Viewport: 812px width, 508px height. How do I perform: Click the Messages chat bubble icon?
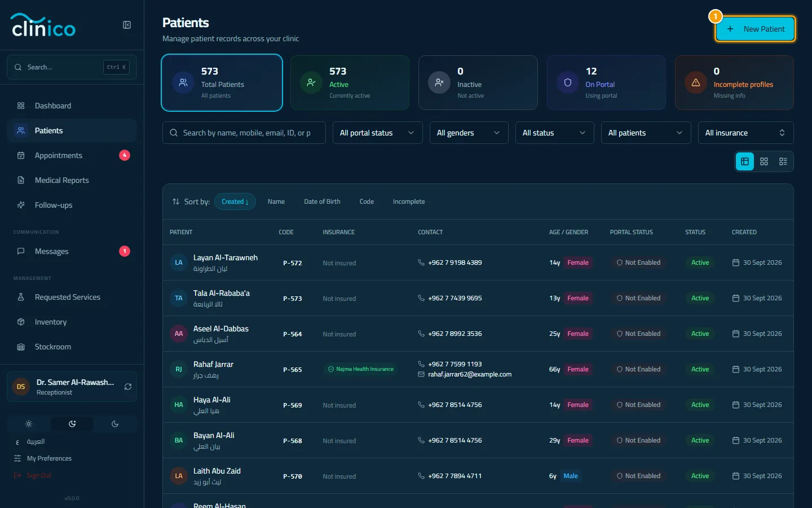tap(21, 251)
